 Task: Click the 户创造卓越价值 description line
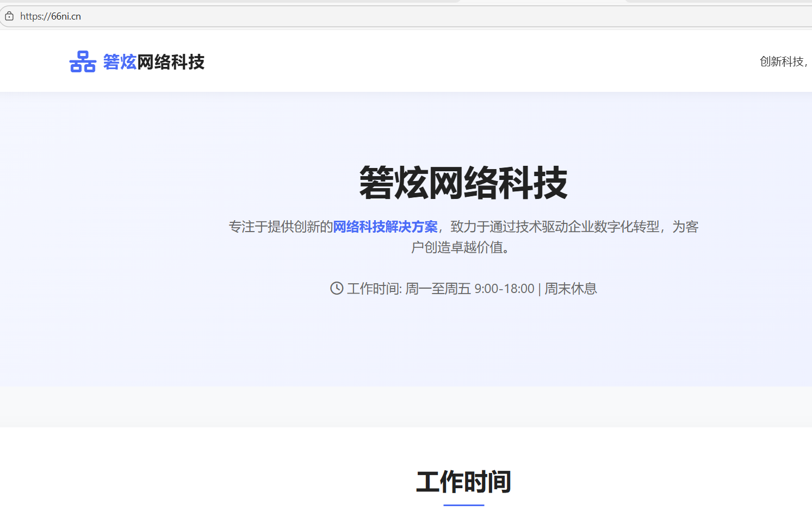[460, 247]
